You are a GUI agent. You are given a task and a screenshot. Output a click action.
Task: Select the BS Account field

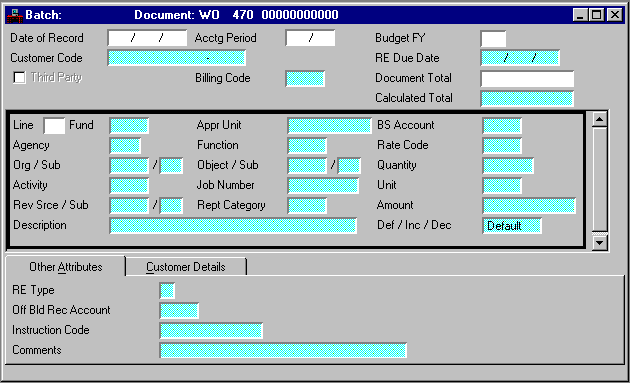[502, 126]
